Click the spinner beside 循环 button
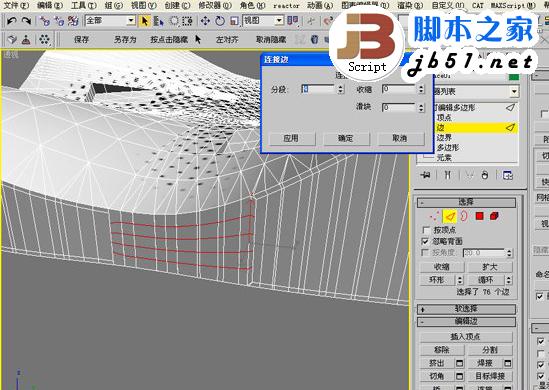Viewport: 549px width, 390px height. pyautogui.click(x=509, y=280)
